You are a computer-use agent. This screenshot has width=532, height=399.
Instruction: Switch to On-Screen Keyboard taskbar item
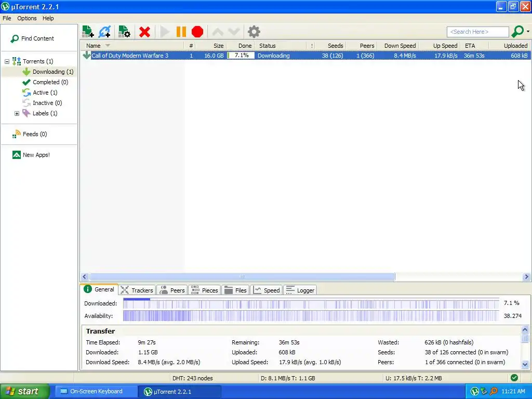96,392
